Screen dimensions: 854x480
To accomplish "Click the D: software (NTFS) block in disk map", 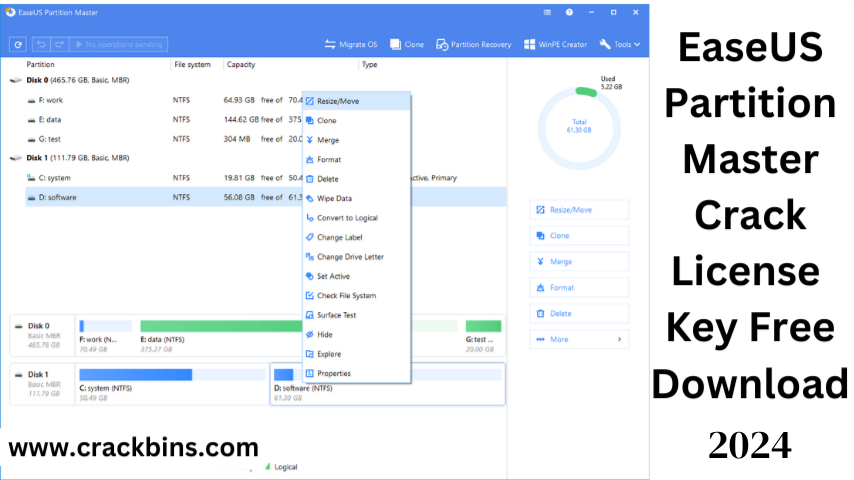I will (388, 385).
